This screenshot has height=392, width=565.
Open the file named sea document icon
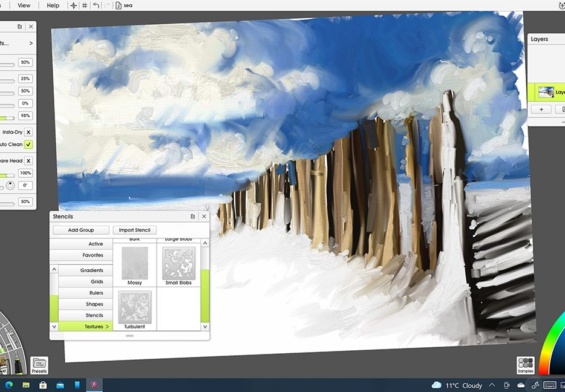pyautogui.click(x=119, y=5)
